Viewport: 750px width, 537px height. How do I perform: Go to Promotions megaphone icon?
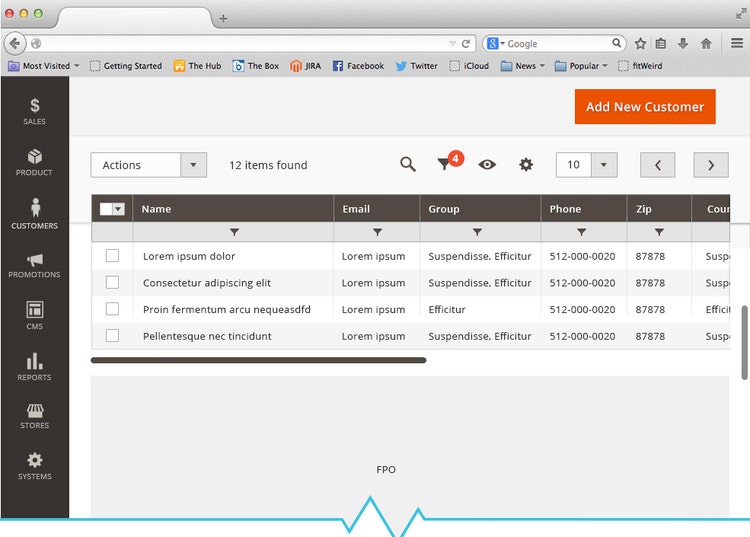click(x=34, y=264)
